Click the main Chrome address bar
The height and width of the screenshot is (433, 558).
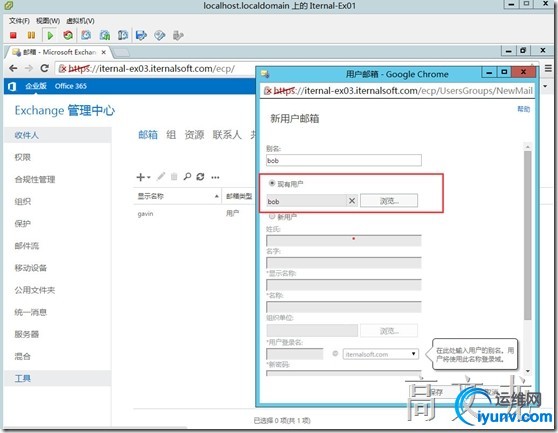(x=155, y=68)
